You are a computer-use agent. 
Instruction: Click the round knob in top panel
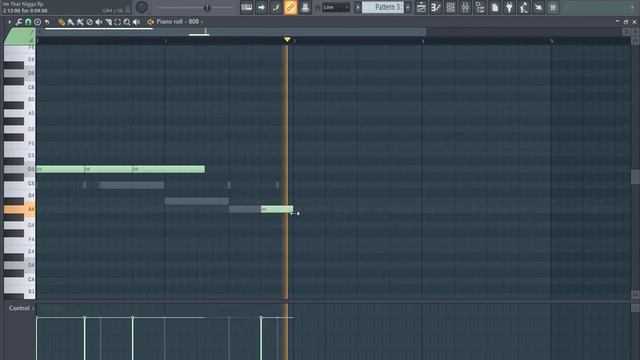pos(142,7)
